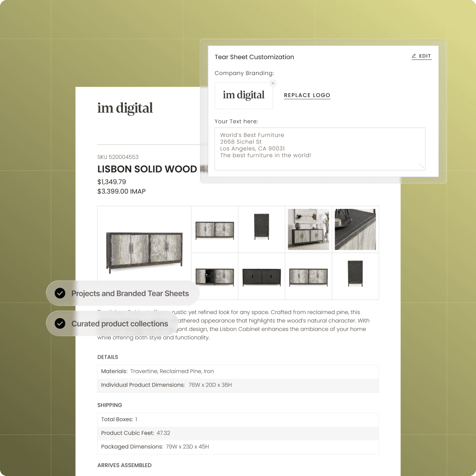Select the dark back-view cabinet thumbnail
Image resolution: width=476 pixels, height=476 pixels.
[262, 277]
